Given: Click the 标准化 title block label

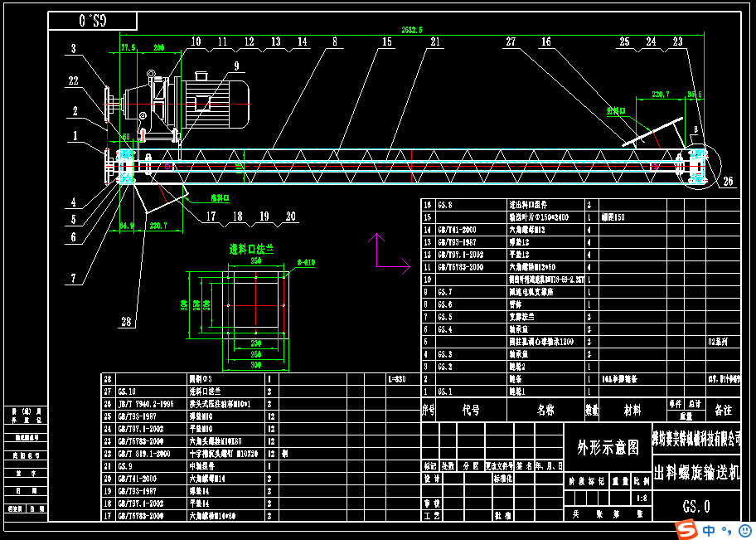Looking at the screenshot, I should (x=503, y=479).
